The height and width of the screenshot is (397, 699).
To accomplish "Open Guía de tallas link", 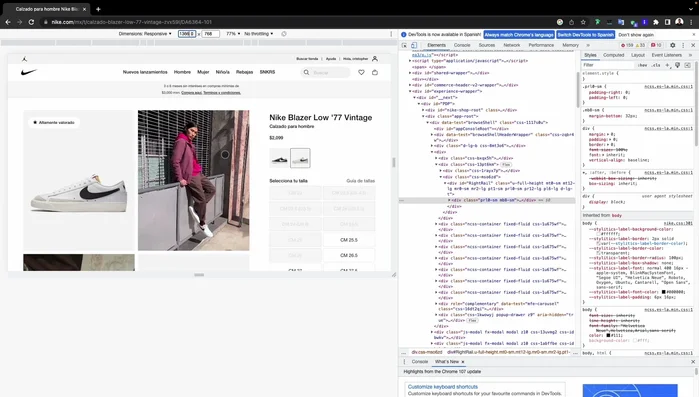I will 361,181.
